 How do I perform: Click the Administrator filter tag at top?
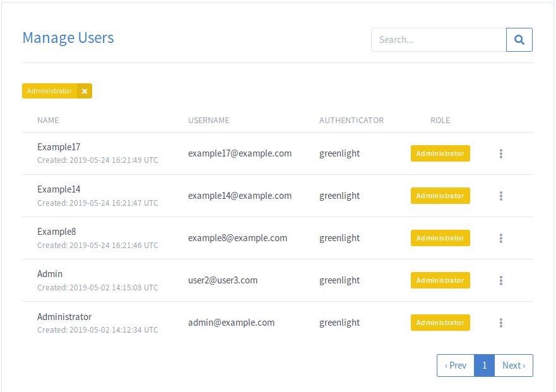coord(50,91)
